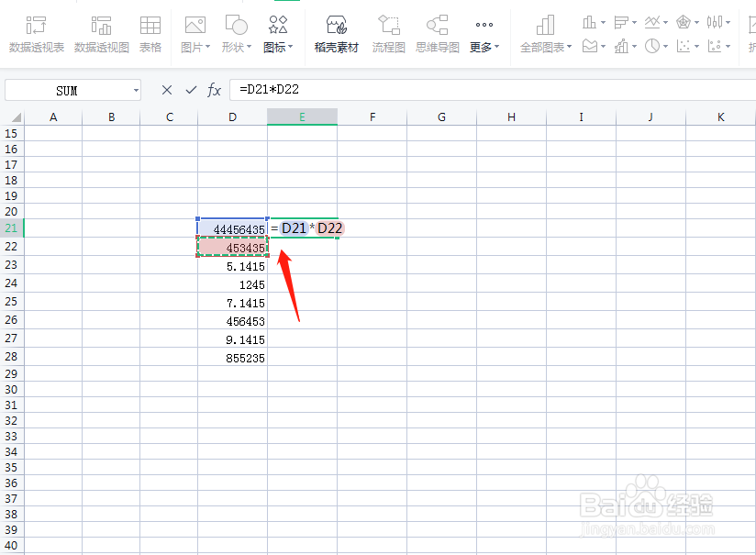
Task: Expand the 形状 dropdown arrow
Action: (249, 47)
